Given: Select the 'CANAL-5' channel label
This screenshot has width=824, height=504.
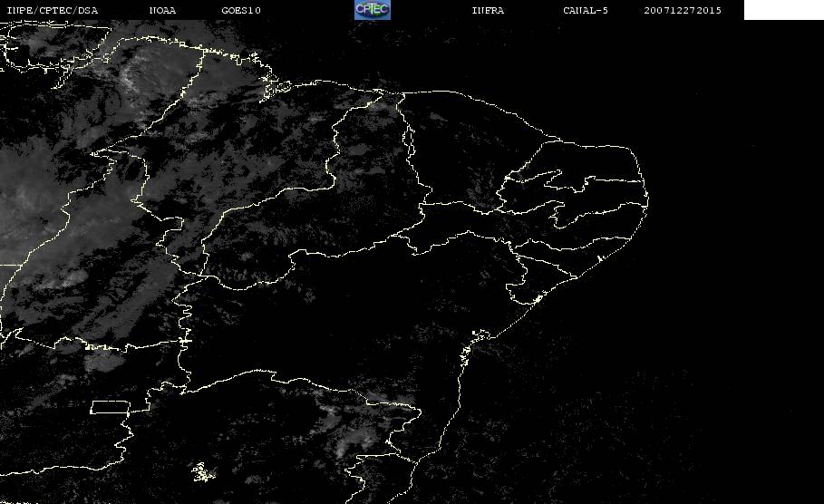Looking at the screenshot, I should coord(586,11).
